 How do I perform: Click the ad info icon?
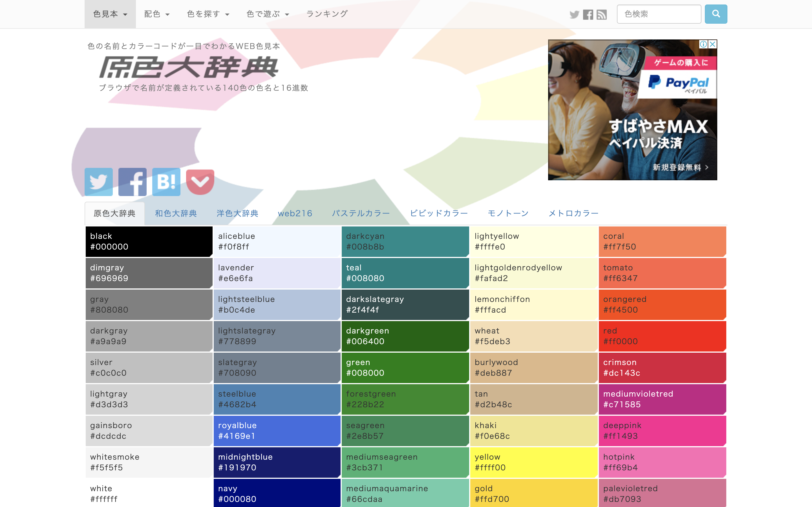pyautogui.click(x=703, y=44)
